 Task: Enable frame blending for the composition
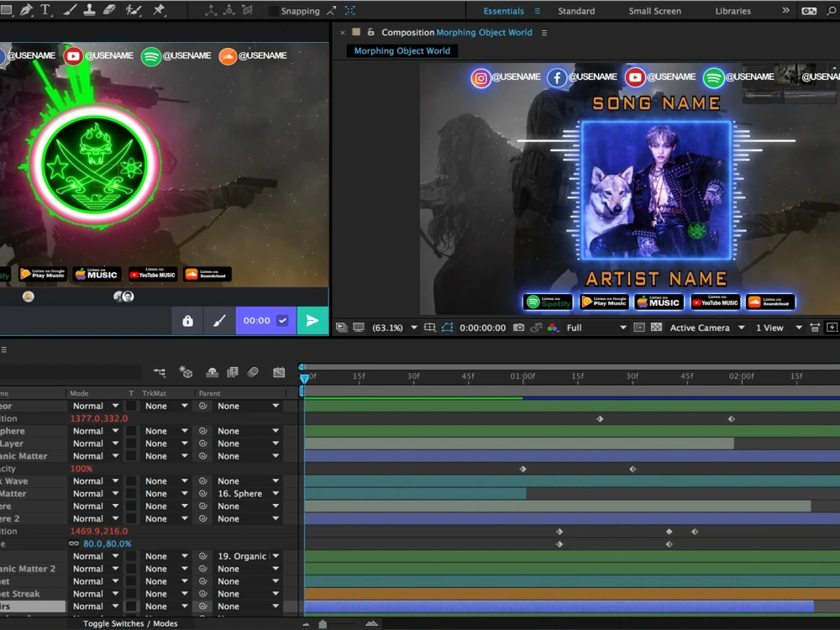pos(233,372)
